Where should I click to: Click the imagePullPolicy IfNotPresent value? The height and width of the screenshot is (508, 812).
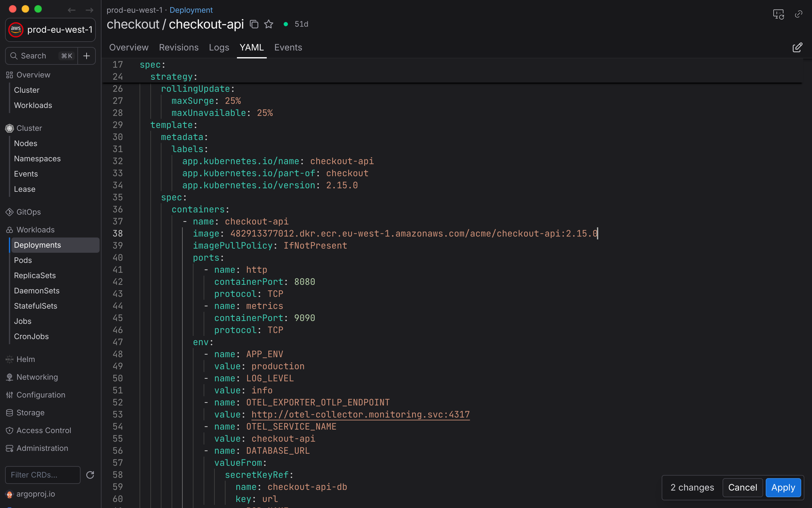315,246
